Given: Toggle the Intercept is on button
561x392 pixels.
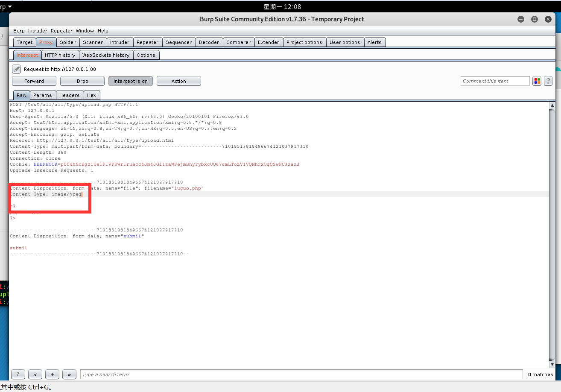Looking at the screenshot, I should coord(131,81).
